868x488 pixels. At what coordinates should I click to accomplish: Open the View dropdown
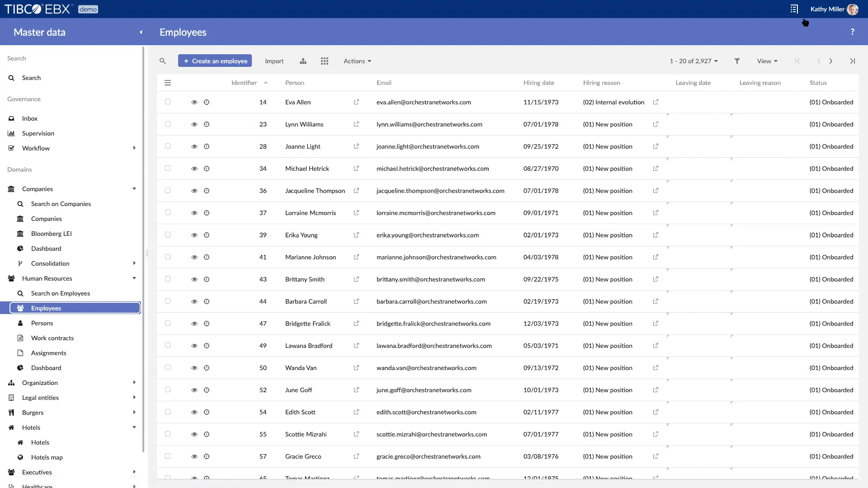pyautogui.click(x=767, y=61)
